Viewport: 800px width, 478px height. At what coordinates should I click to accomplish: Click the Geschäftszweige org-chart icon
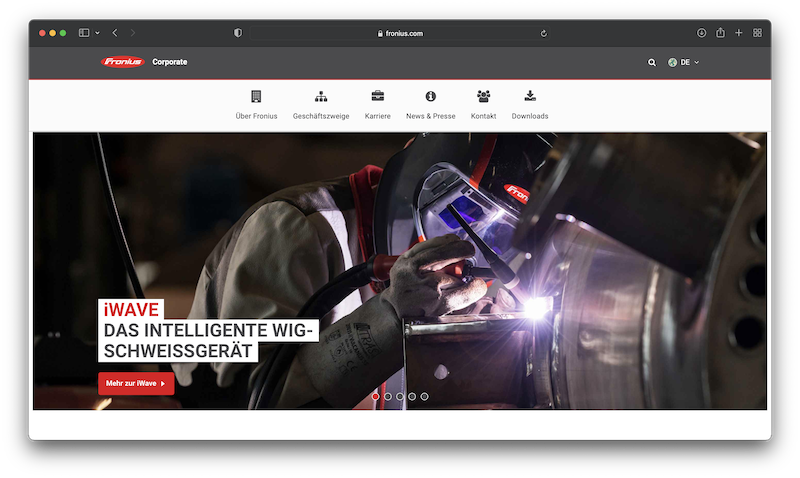321,96
